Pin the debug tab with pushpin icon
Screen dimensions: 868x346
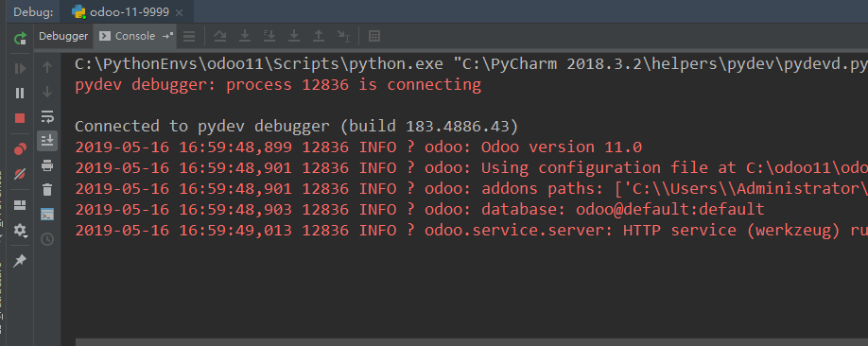pyautogui.click(x=20, y=260)
